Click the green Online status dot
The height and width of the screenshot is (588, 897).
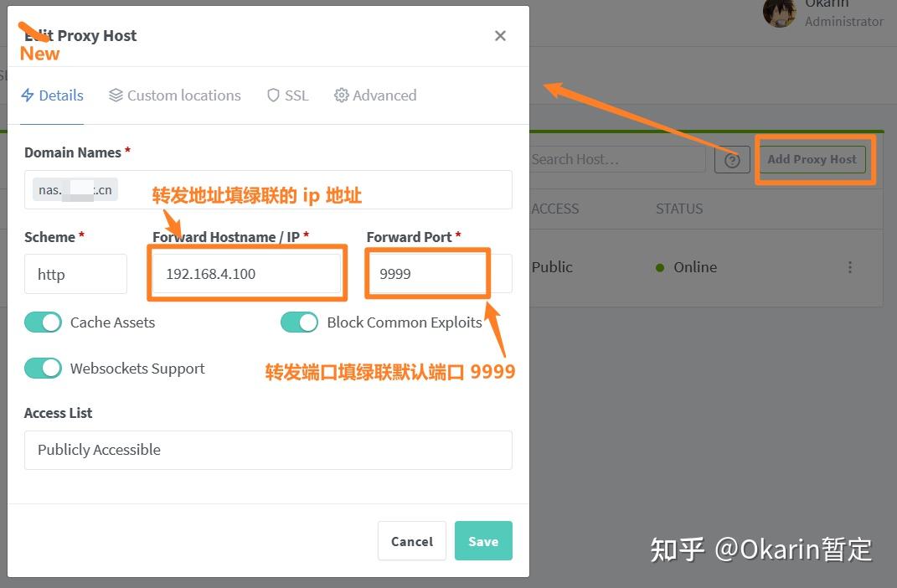[x=658, y=267]
